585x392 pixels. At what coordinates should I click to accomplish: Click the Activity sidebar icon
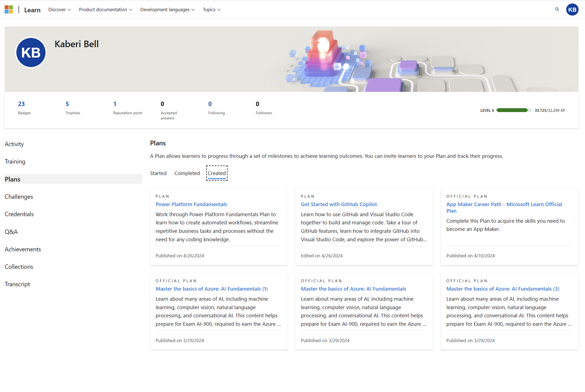point(14,144)
